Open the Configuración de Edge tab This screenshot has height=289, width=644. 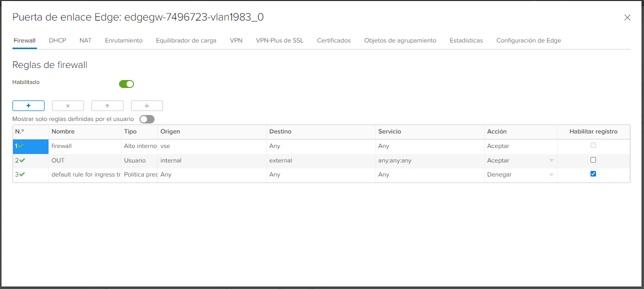click(528, 40)
